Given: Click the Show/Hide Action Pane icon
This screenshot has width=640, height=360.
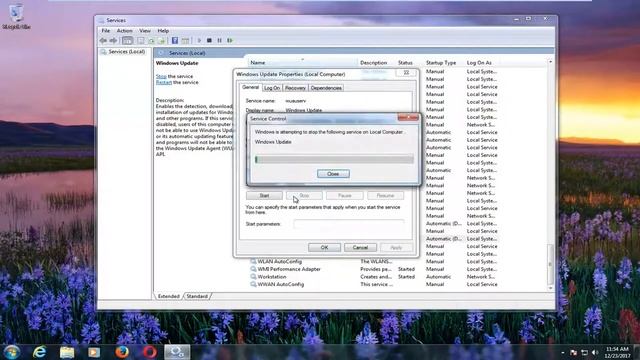Looking at the screenshot, I should [x=185, y=40].
